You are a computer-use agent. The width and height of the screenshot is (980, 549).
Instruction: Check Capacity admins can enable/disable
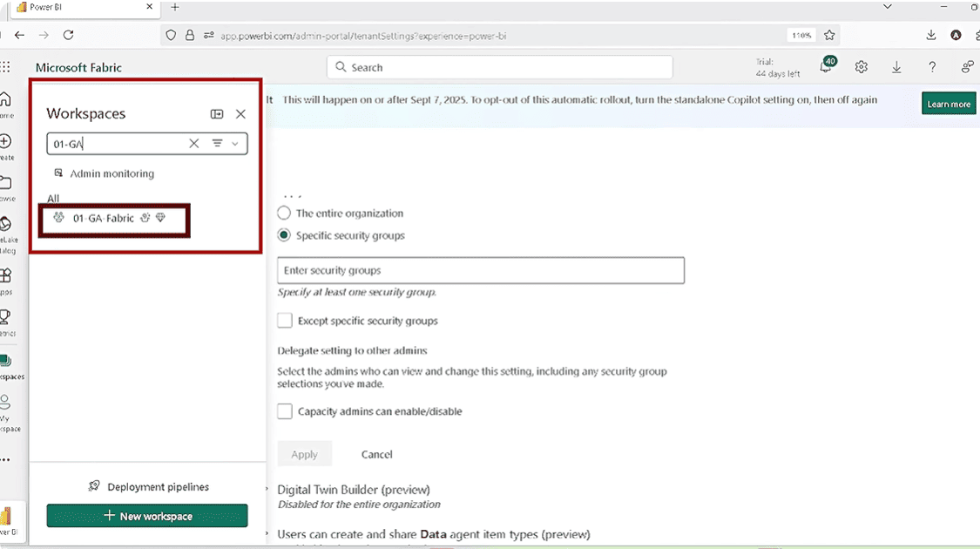pyautogui.click(x=284, y=411)
